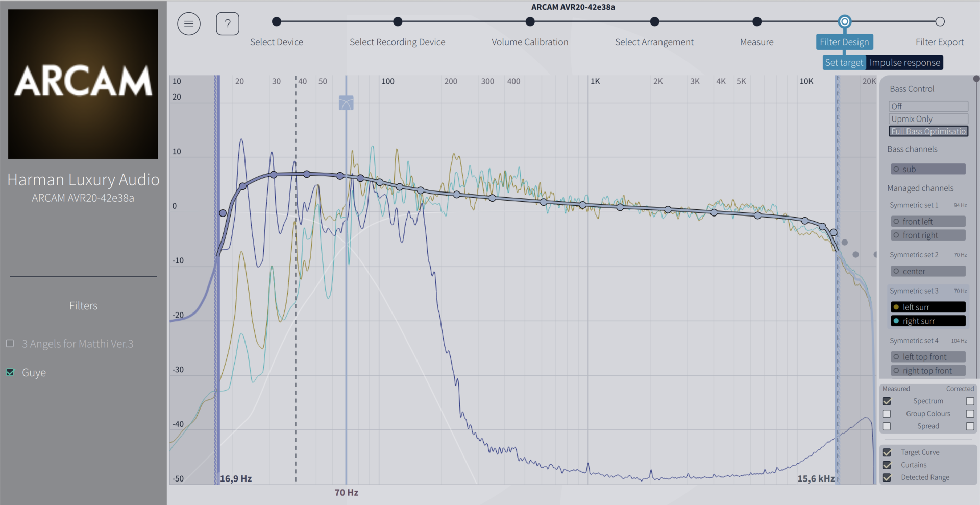Uncheck the Guye filter checkbox

point(10,372)
